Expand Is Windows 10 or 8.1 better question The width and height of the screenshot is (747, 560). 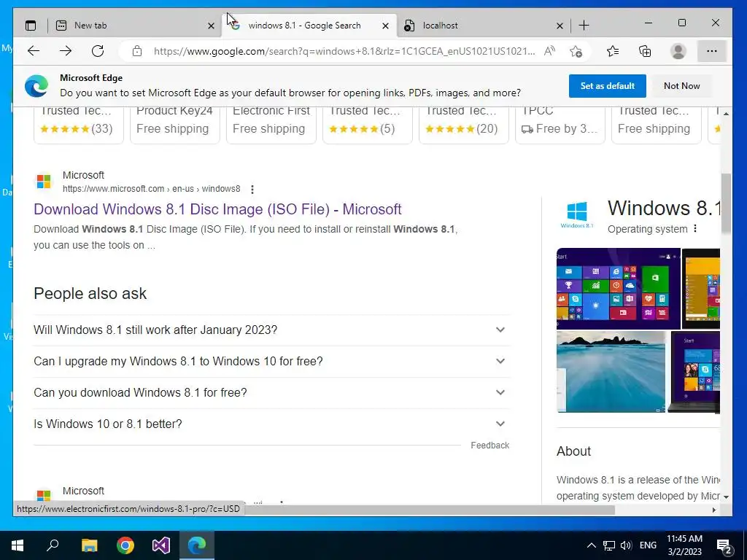tap(271, 424)
